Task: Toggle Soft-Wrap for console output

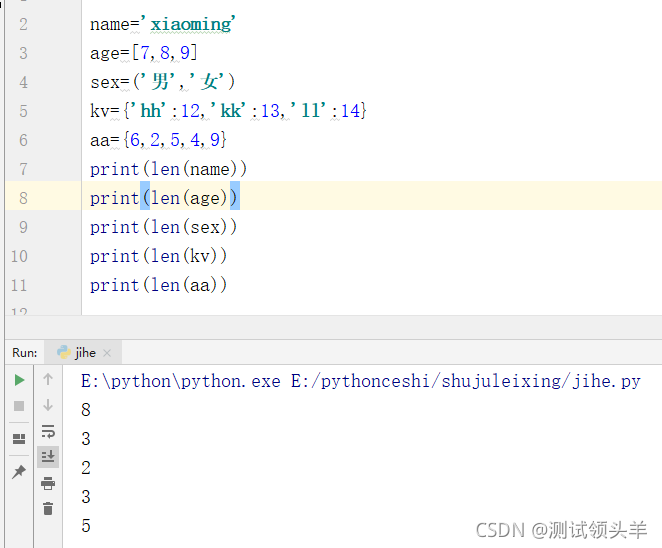Action: [x=48, y=432]
